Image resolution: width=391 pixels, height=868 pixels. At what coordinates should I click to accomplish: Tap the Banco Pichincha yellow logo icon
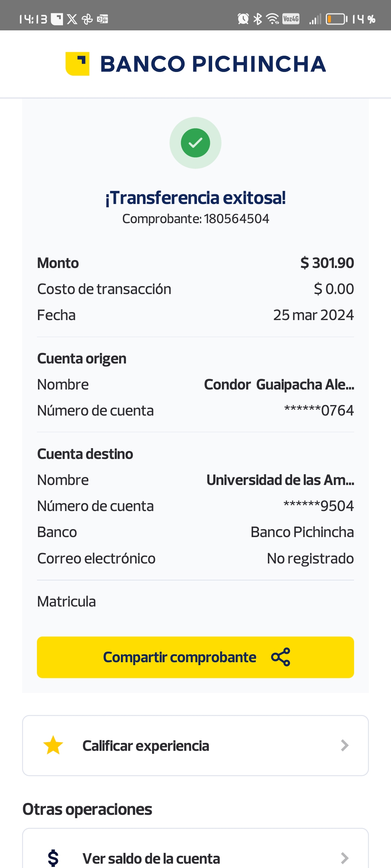(77, 64)
